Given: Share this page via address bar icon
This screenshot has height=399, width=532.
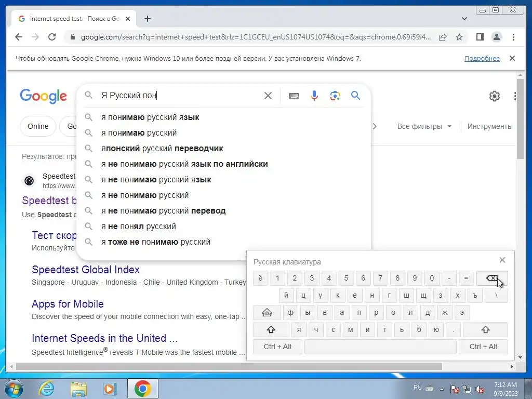Looking at the screenshot, I should click(443, 37).
